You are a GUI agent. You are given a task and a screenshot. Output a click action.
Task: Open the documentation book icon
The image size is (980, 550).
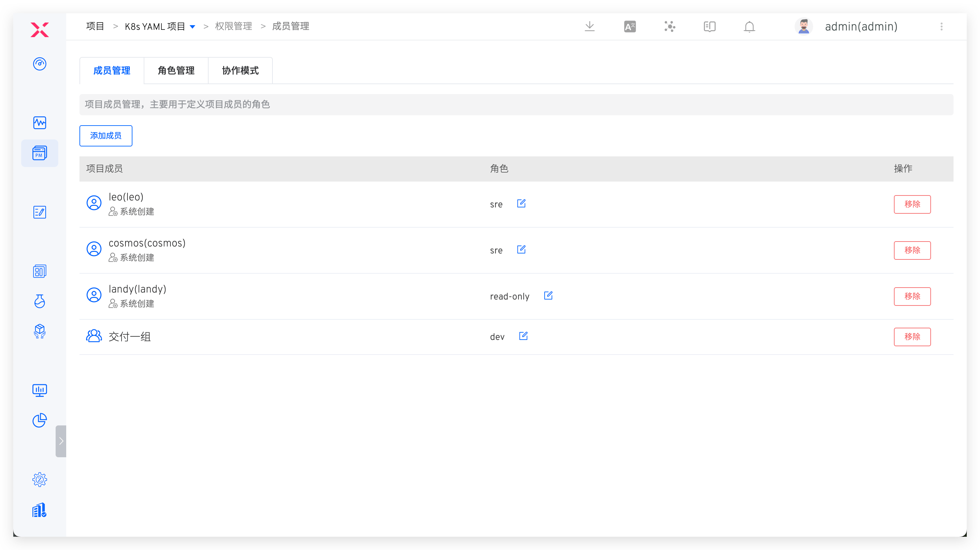coord(710,26)
